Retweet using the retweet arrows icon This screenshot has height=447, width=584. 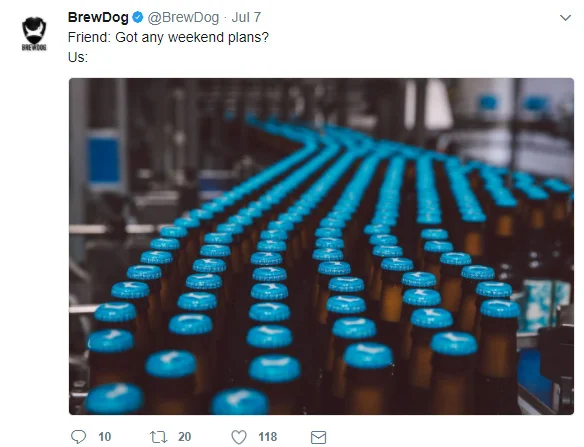click(x=158, y=437)
